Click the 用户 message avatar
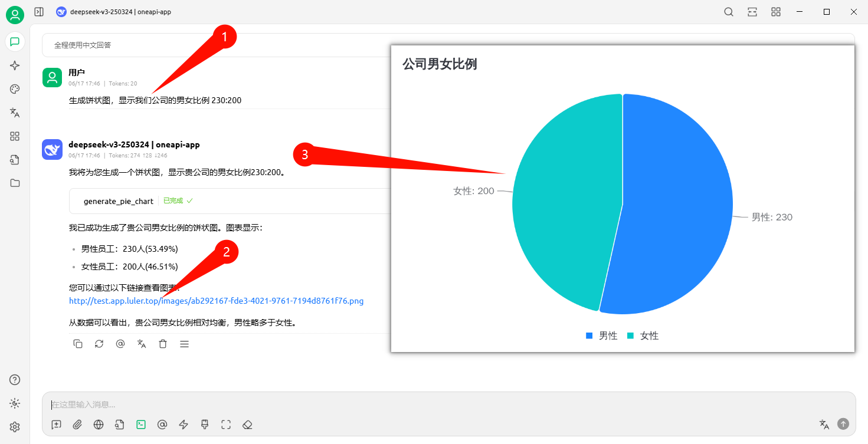Screen dimensions: 868x444 [53, 77]
